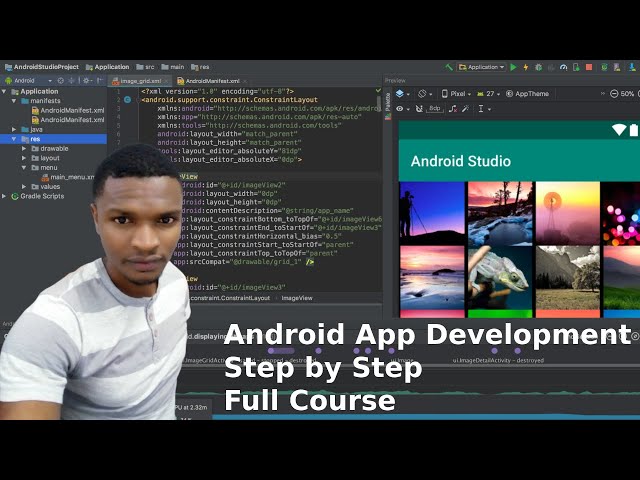Collapse the menu folder
The width and height of the screenshot is (640, 480).
click(24, 168)
